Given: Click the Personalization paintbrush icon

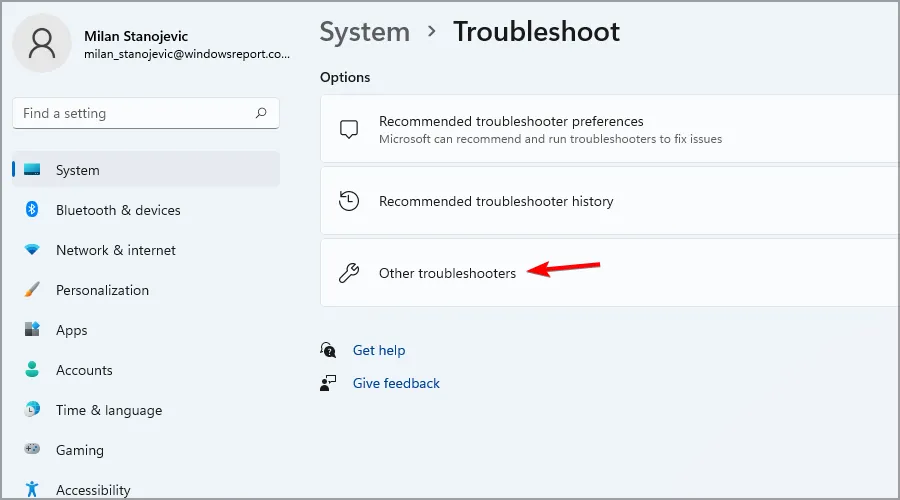Looking at the screenshot, I should (x=32, y=290).
